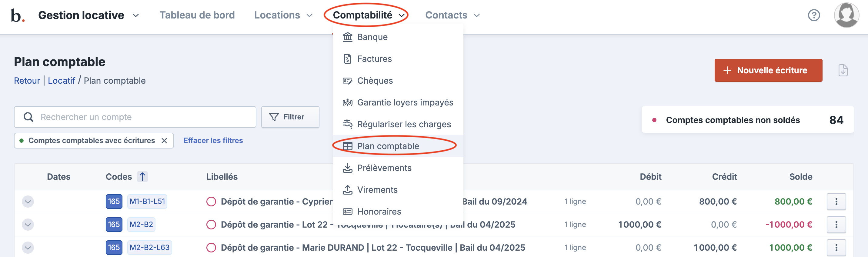Screen dimensions: 868x257
Task: Toggle the circle for Cyprien deposit row
Action: (x=211, y=202)
